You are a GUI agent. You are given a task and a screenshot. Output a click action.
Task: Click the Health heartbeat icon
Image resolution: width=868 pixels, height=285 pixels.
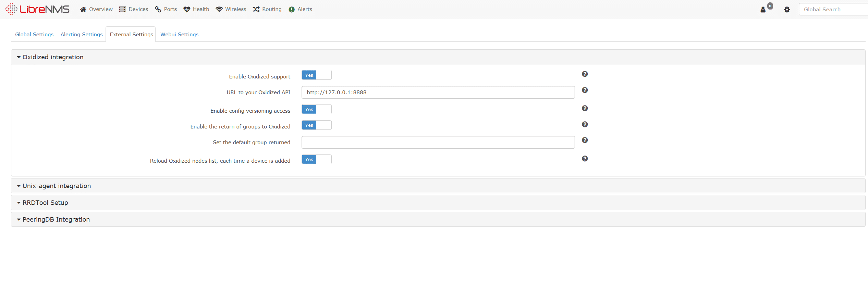point(187,10)
